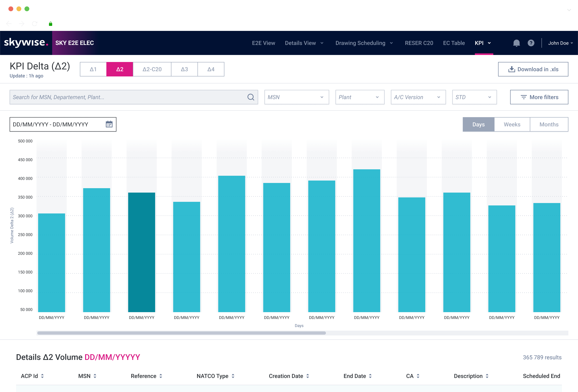Open the calendar date picker icon
Screen dimensions: 578x392
(x=109, y=124)
